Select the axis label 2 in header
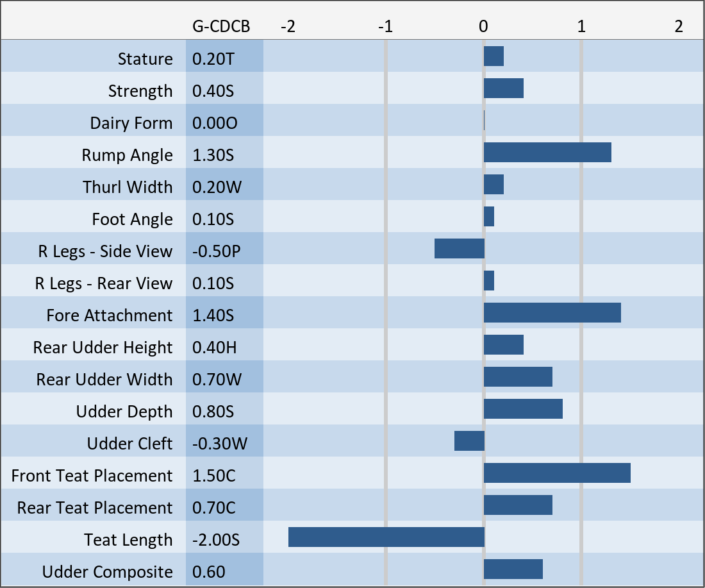 tap(678, 26)
